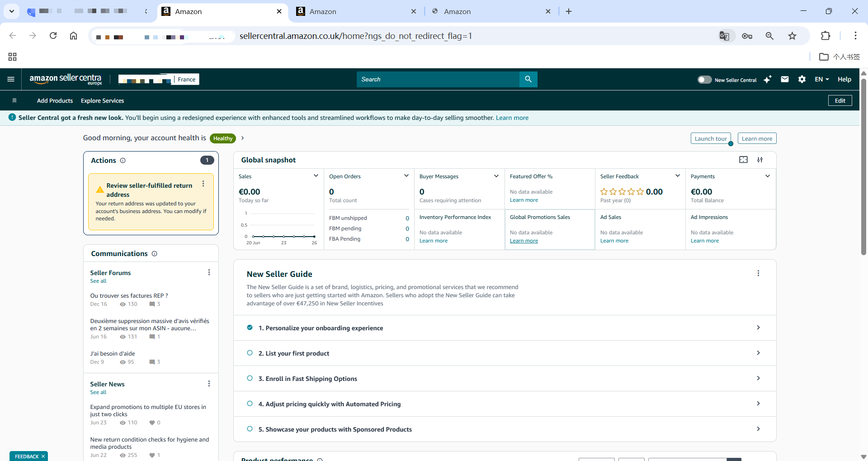Open New Seller Guide more options menu
This screenshot has height=461, width=868.
coord(758,273)
